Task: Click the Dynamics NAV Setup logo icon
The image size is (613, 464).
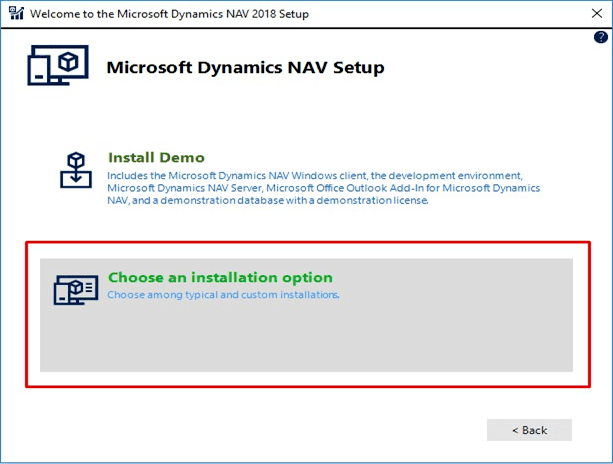Action: [x=58, y=65]
